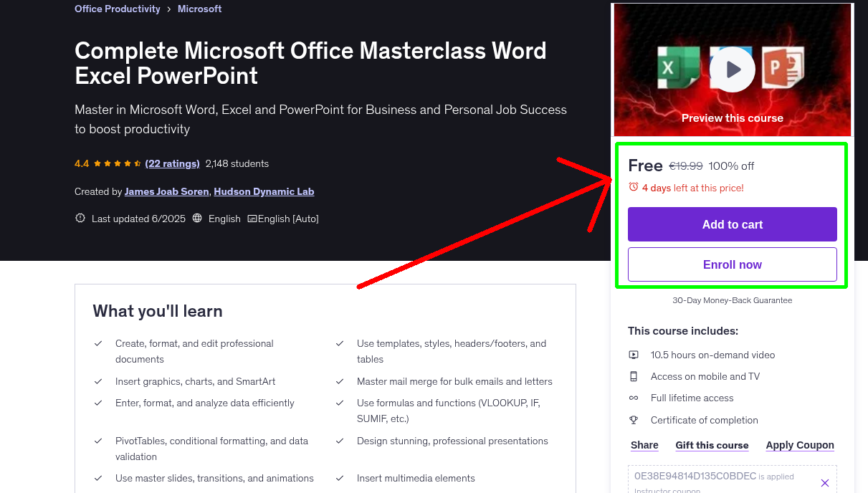Click the mobile icon beside Access on mobile and TV
Screen dimensions: 868x493
(634, 376)
